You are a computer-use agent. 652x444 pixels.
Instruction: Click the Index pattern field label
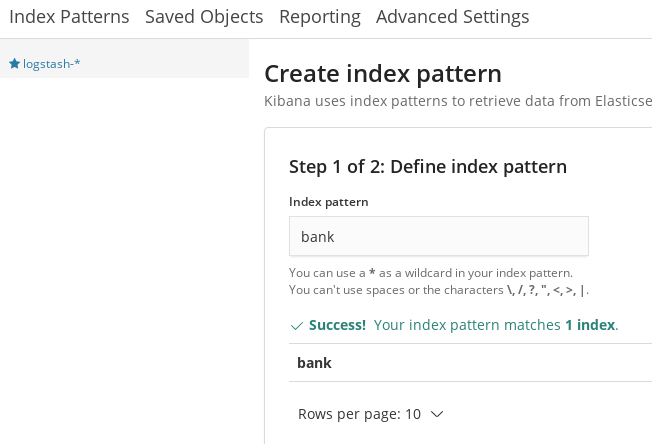pos(328,202)
